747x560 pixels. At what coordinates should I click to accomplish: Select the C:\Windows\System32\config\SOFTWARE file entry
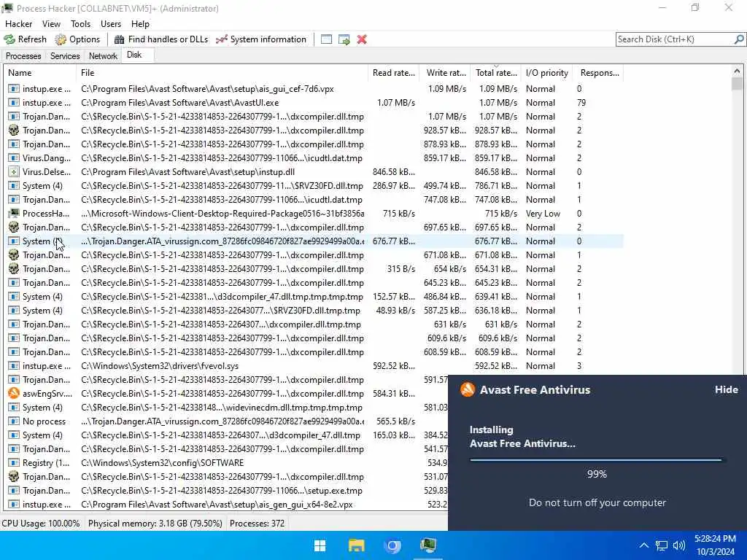tap(163, 463)
